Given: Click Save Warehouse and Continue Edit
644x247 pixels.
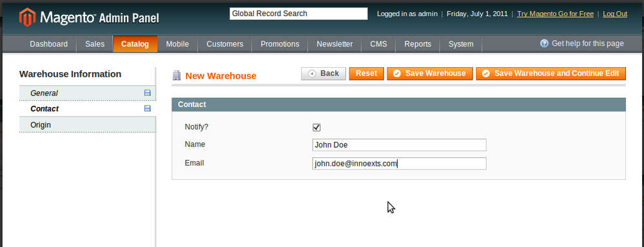Looking at the screenshot, I should (551, 74).
